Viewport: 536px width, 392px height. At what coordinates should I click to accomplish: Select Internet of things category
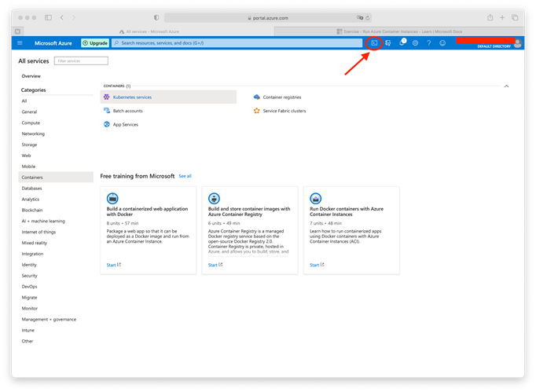[39, 232]
